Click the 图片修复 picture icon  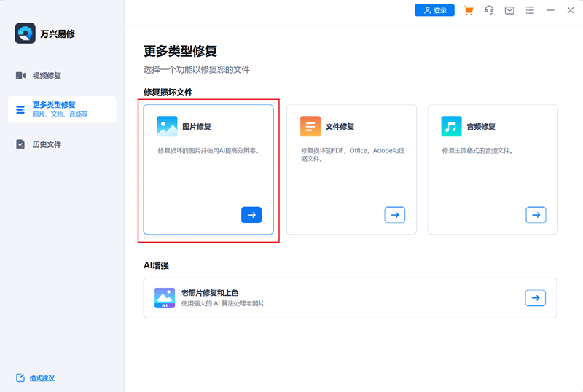[x=167, y=126]
